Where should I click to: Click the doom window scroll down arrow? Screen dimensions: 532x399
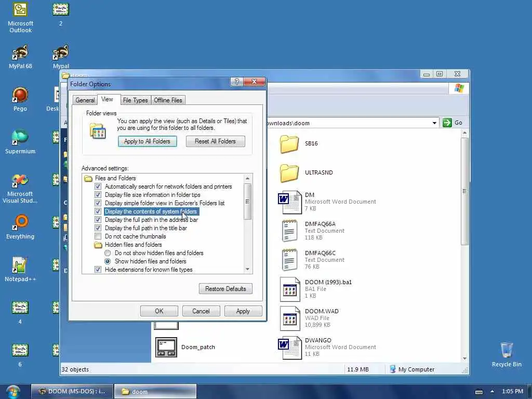point(464,358)
